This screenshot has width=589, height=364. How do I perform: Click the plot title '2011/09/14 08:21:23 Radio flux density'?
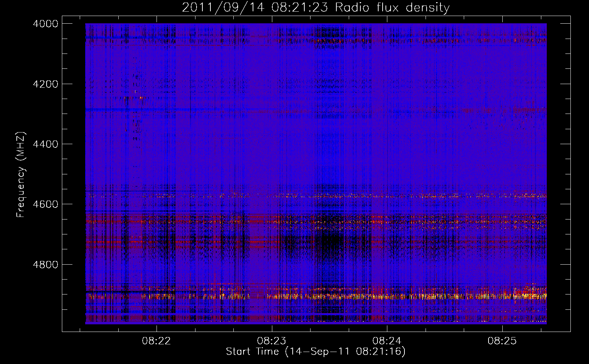[x=316, y=7]
